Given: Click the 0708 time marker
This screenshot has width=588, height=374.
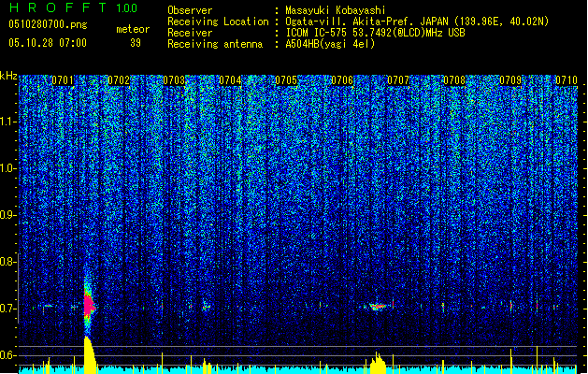Looking at the screenshot, I should click(454, 80).
